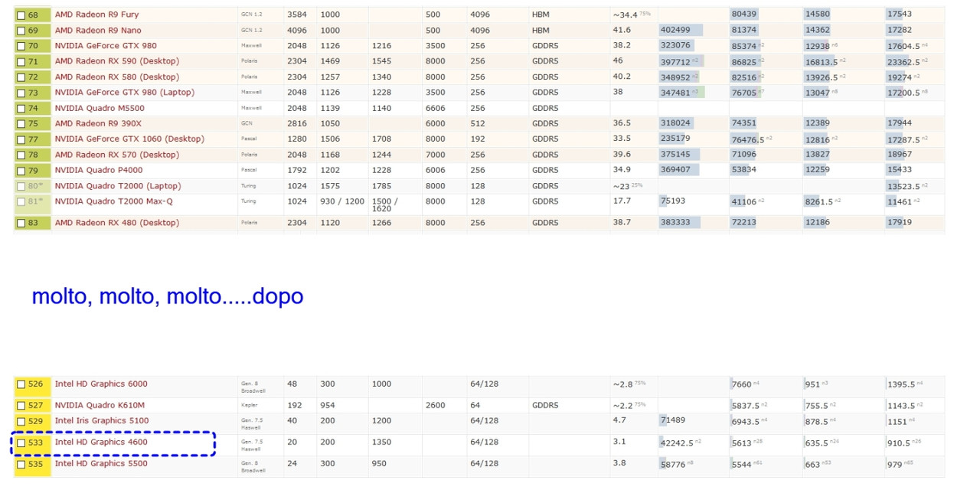The width and height of the screenshot is (980, 490).
Task: Check the box for rank 83
Action: tap(21, 223)
